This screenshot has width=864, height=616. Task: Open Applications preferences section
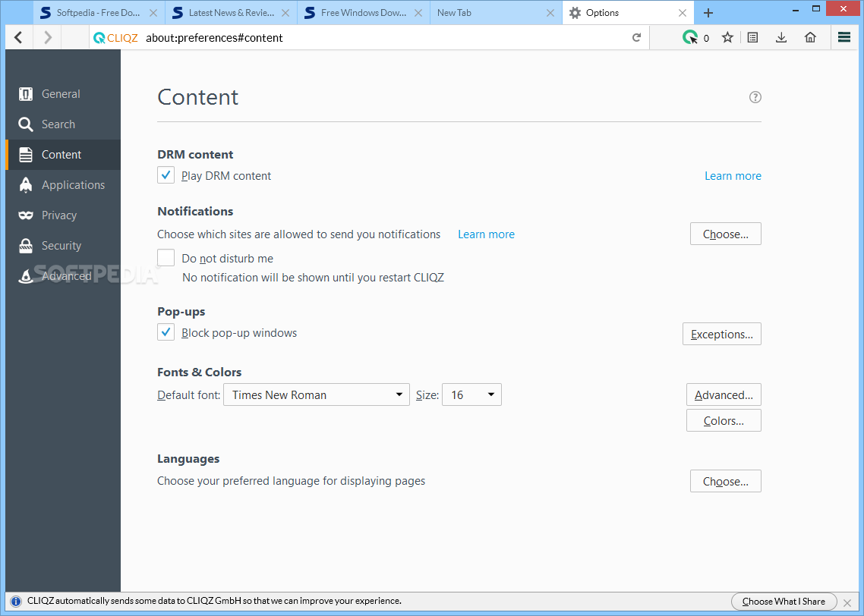(63, 185)
